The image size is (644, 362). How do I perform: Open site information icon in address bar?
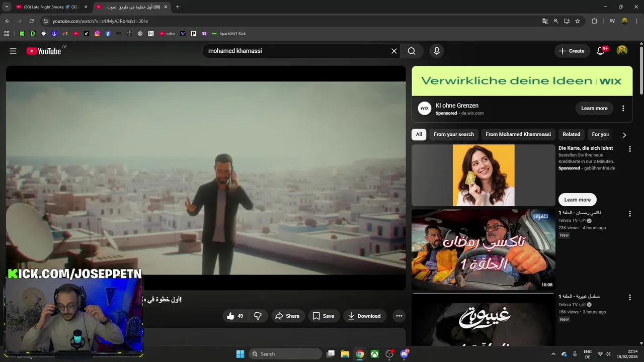[46, 21]
